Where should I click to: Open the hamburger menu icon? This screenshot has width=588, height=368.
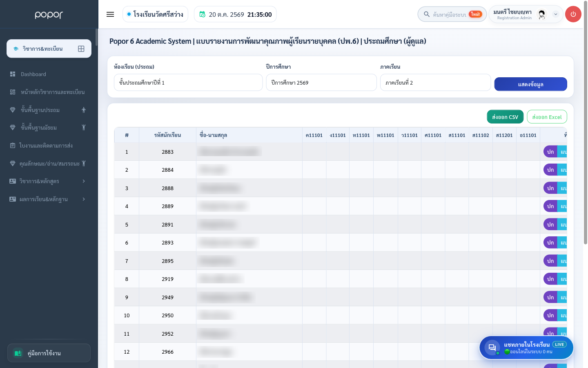coord(110,14)
